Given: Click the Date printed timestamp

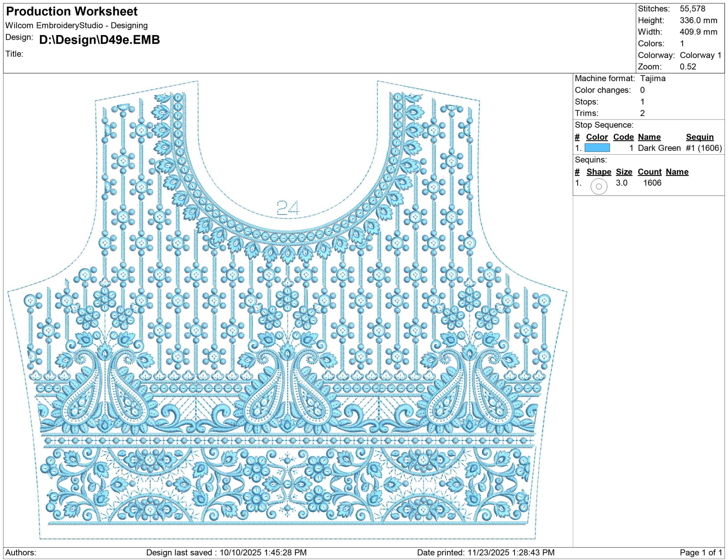Looking at the screenshot, I should [486, 552].
